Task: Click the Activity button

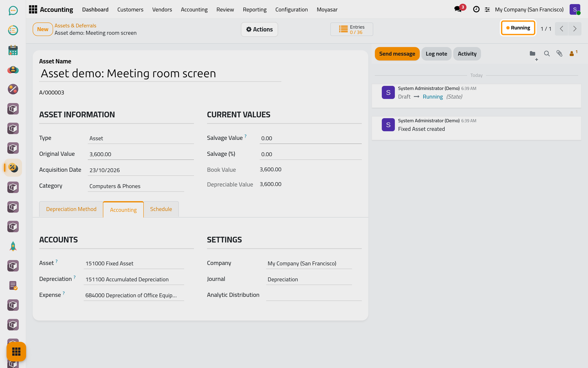Action: pos(467,54)
